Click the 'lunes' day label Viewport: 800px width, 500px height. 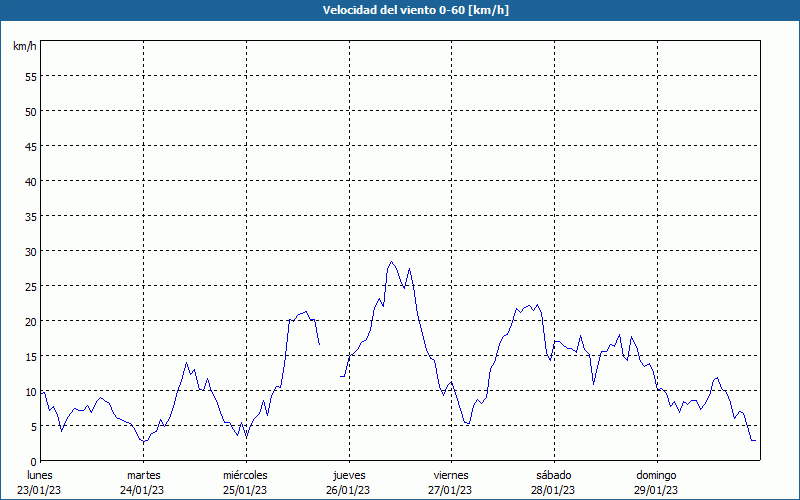click(x=39, y=475)
